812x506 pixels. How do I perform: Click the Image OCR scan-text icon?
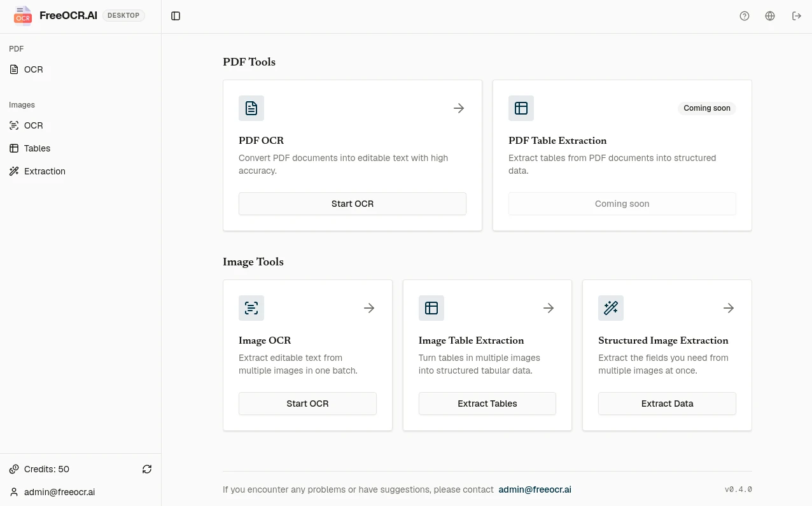(x=251, y=308)
